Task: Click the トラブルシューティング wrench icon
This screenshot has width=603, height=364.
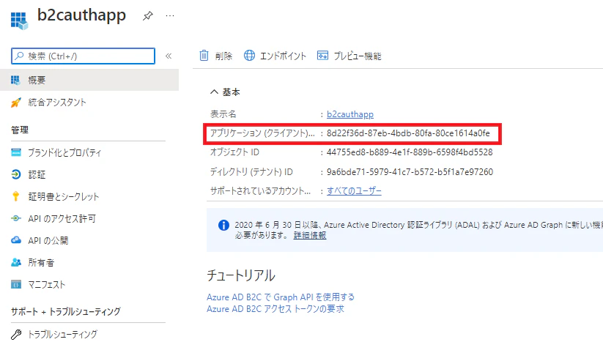Action: [x=16, y=335]
